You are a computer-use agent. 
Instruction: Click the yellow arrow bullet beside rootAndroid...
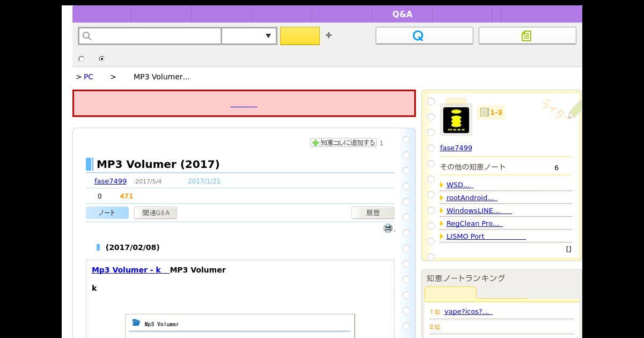point(442,198)
